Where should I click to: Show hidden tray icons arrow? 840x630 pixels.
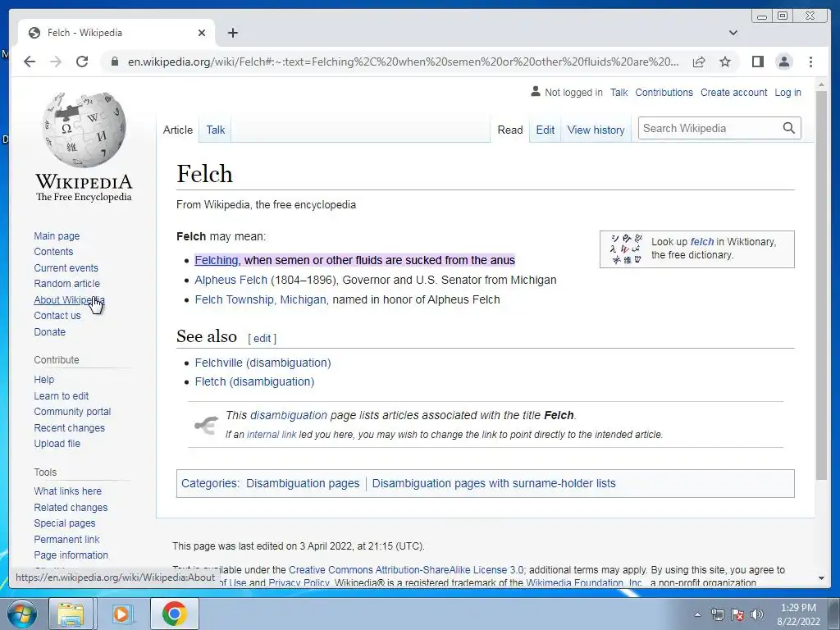[697, 614]
